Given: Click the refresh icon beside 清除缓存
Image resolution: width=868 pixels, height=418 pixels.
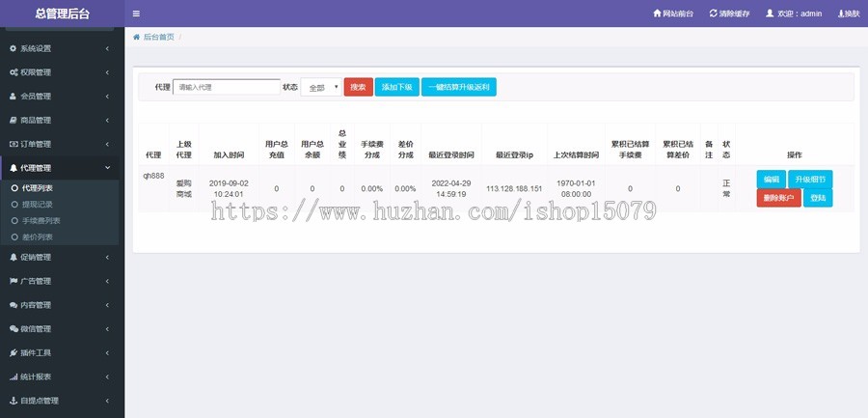Looking at the screenshot, I should [x=714, y=14].
